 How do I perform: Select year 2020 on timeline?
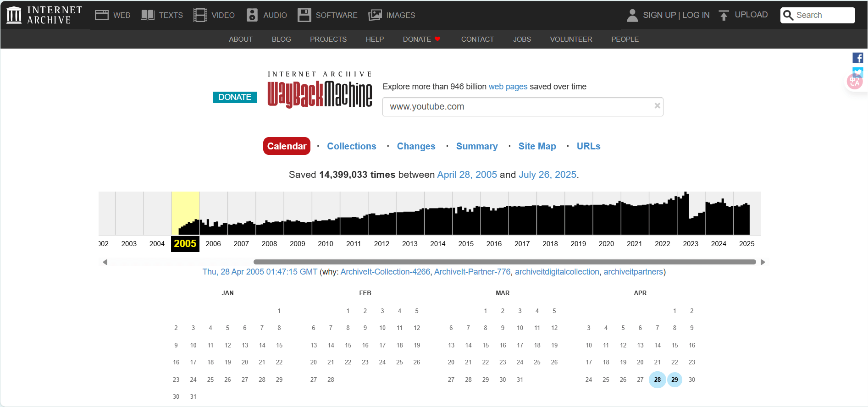point(606,244)
